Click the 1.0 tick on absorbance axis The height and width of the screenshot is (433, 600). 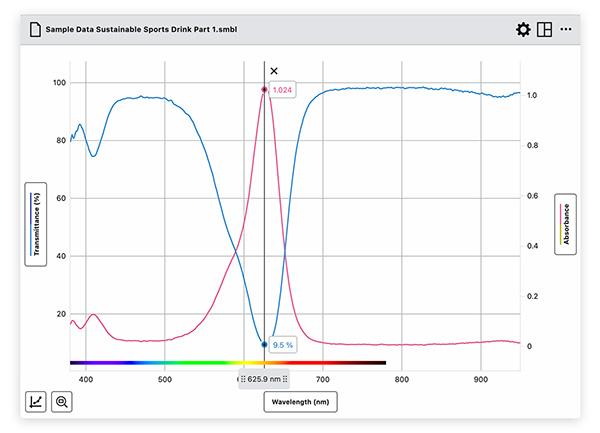[535, 96]
